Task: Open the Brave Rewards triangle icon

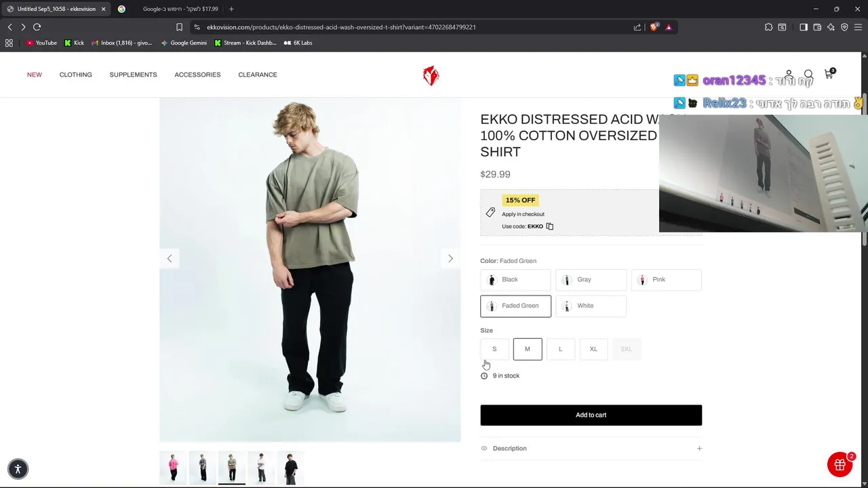Action: (x=669, y=27)
